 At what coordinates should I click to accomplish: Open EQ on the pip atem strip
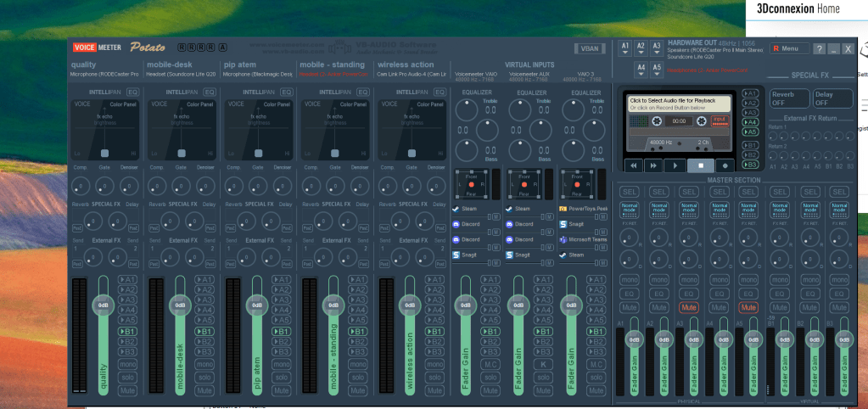click(286, 92)
